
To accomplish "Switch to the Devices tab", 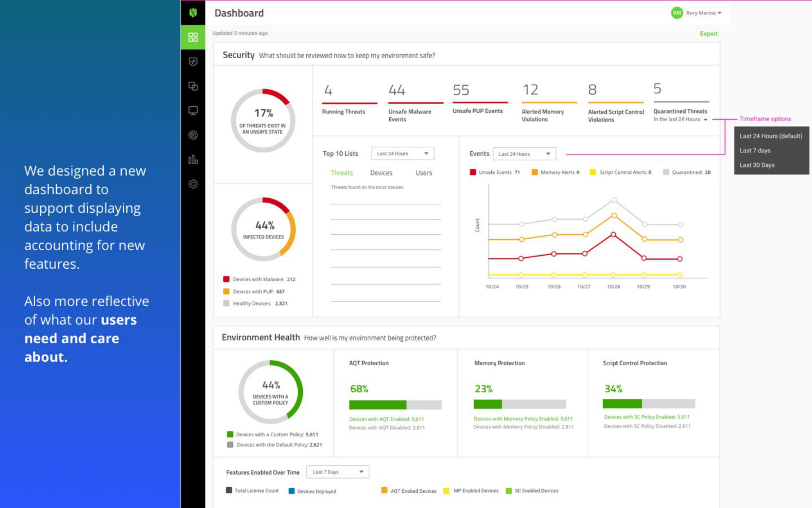I will click(x=381, y=173).
